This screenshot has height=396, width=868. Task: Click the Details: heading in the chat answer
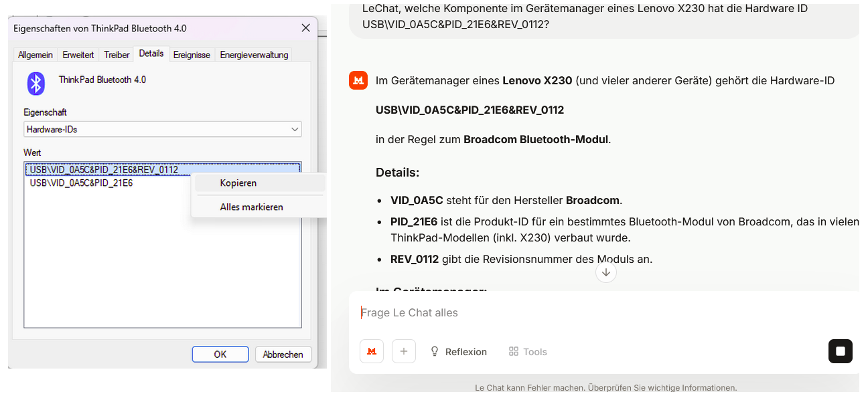tap(398, 173)
